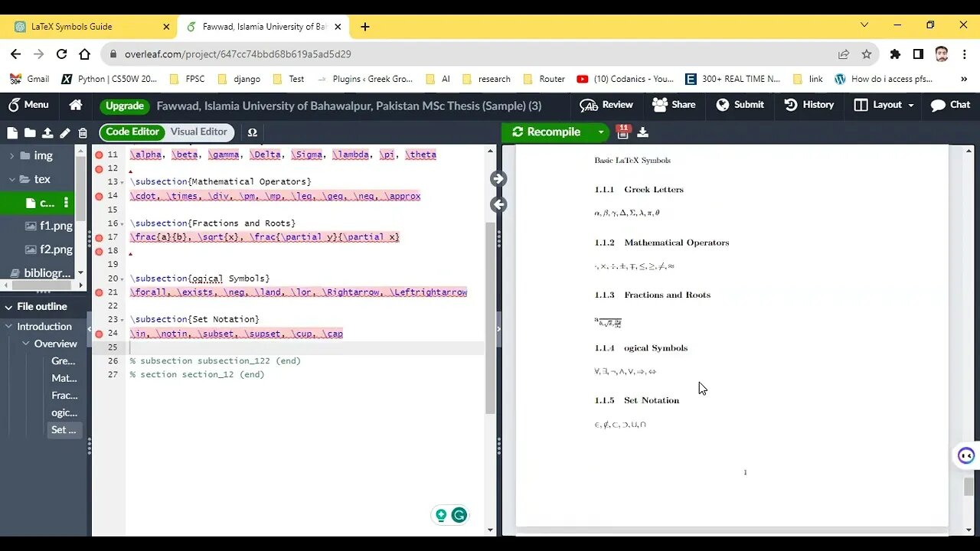Open the browser extensions puzzle icon
The image size is (980, 551).
click(895, 54)
